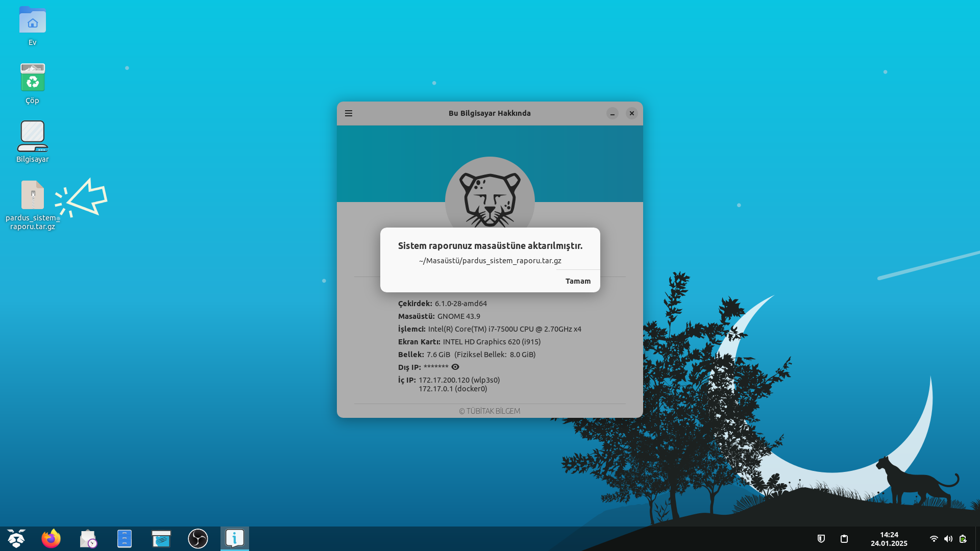The width and height of the screenshot is (980, 551).
Task: Open the Çöp trash icon
Action: point(33,78)
